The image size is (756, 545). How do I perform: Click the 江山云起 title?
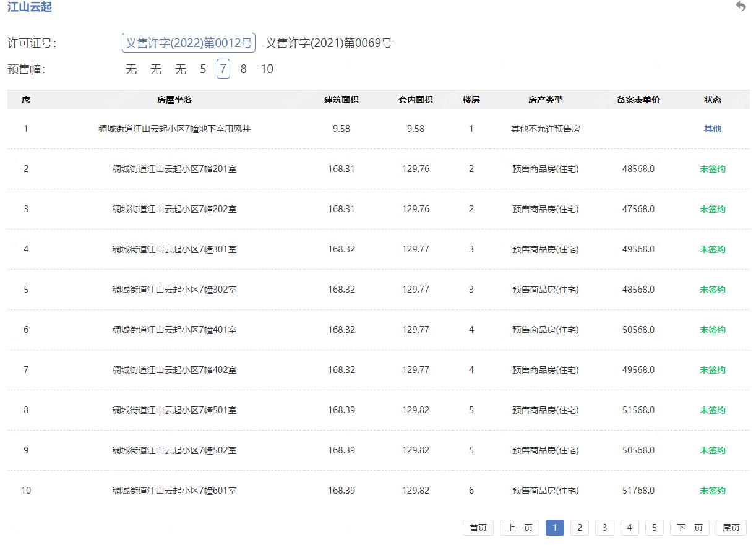[x=30, y=7]
